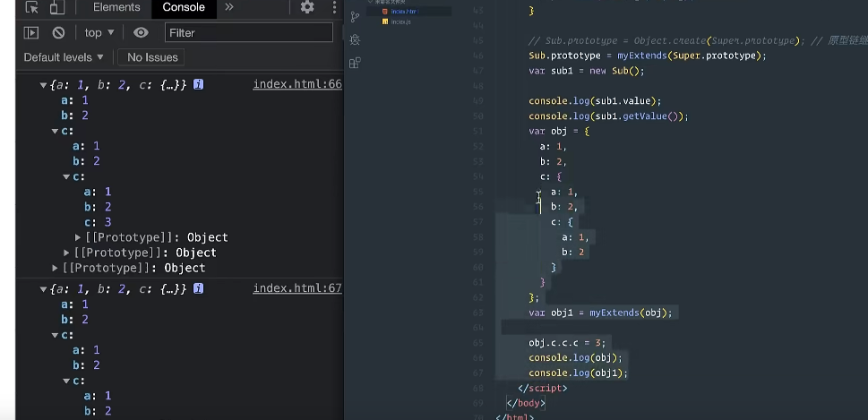The width and height of the screenshot is (868, 420).
Task: Select the c: 3 property row
Action: (98, 222)
